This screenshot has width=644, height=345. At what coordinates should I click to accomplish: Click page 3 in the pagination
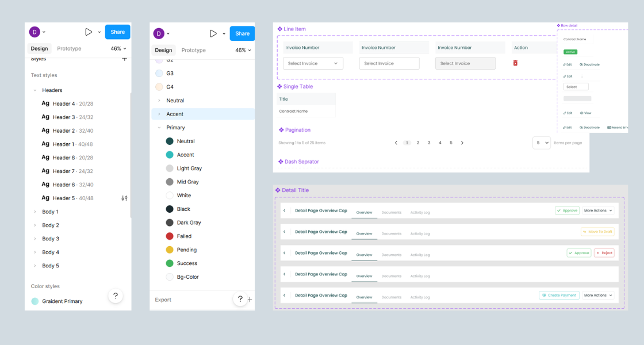point(429,142)
